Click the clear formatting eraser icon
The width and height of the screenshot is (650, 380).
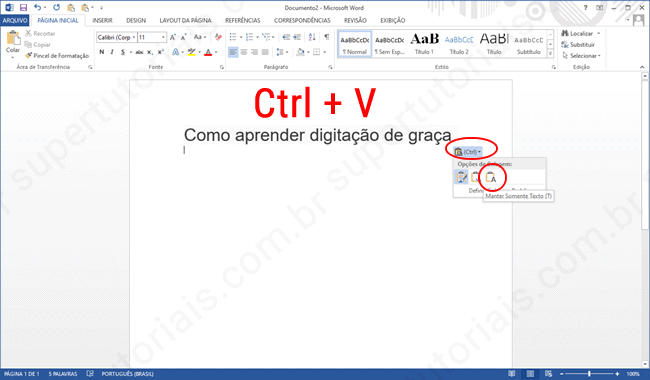218,37
